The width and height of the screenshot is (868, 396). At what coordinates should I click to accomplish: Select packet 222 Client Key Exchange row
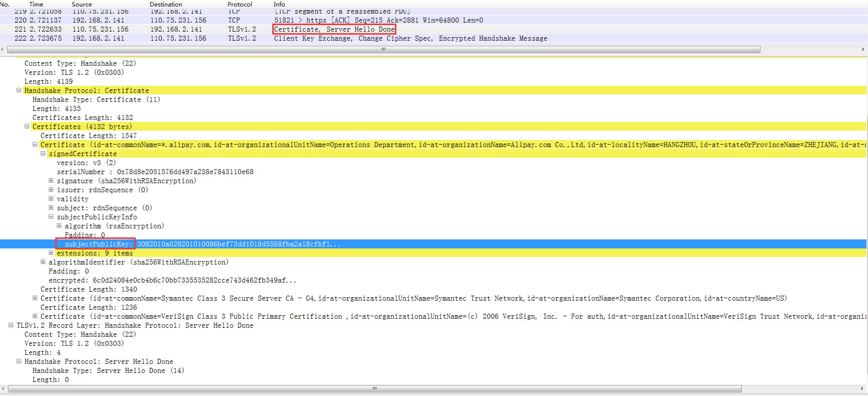coord(410,38)
